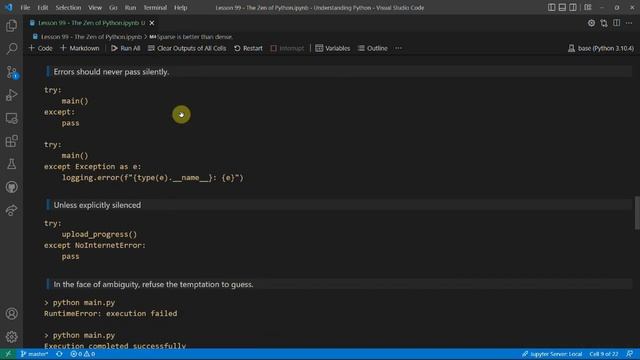Click Jupyter Server: Local status item
The height and width of the screenshot is (360, 640).
(551, 354)
